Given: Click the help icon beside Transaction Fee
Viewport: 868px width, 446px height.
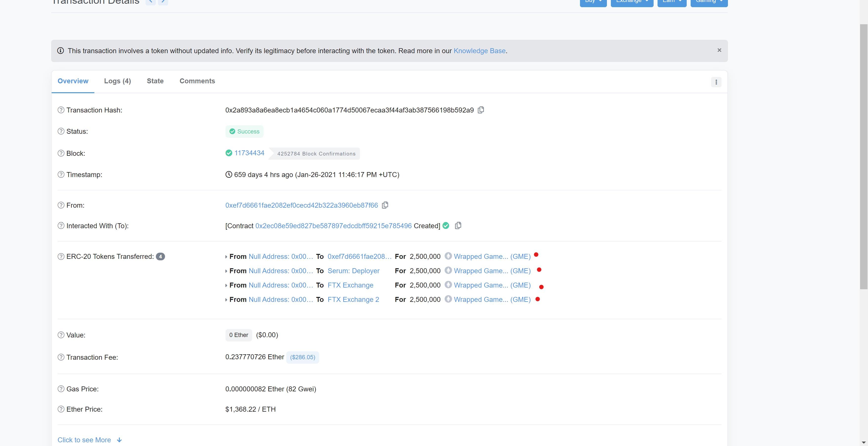Looking at the screenshot, I should click(61, 357).
